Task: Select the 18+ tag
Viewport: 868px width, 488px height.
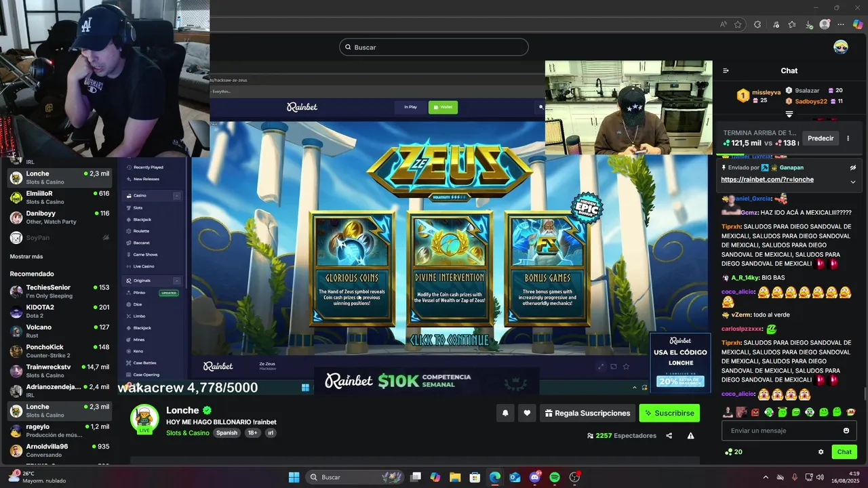Action: 252,433
